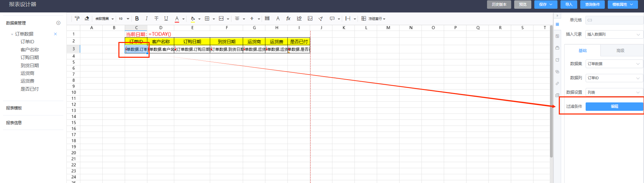Insert a function with the fx icon
644x183 pixels.
coord(288,18)
